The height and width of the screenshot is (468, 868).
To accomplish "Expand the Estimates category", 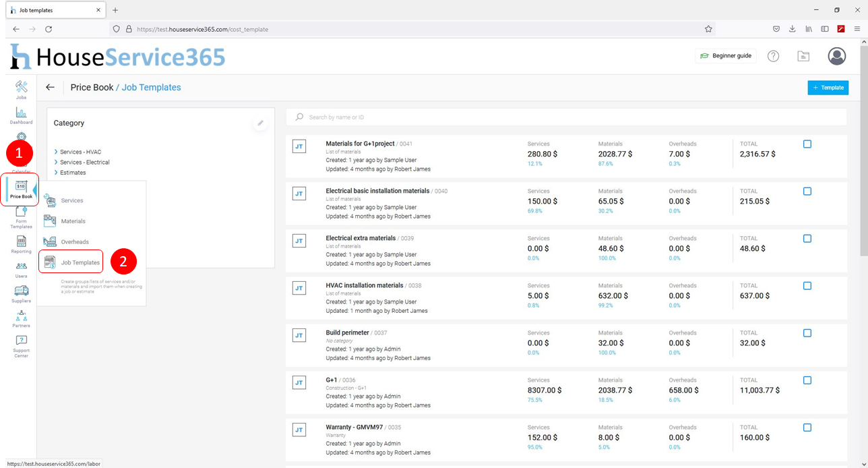I will (x=72, y=173).
